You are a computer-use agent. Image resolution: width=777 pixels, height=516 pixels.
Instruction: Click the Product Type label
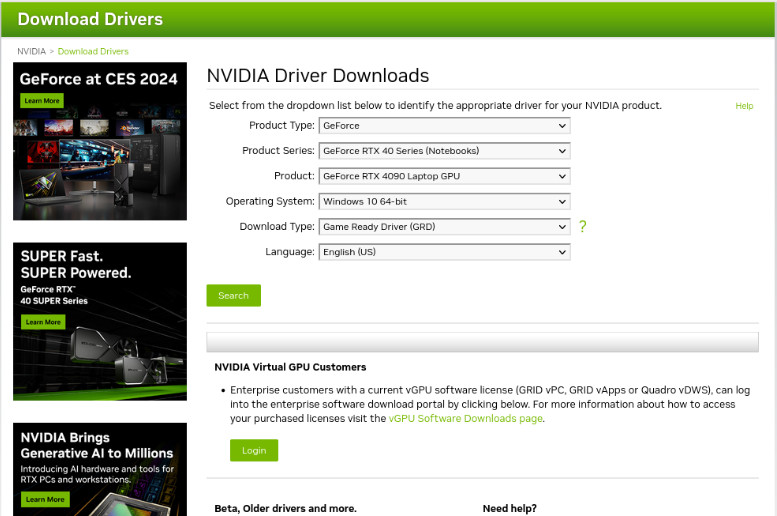coord(281,125)
